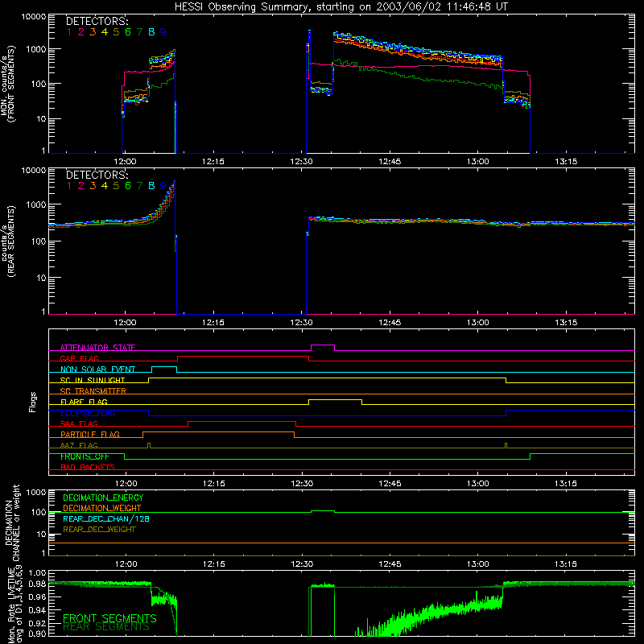
Task: Click the 1.00 value on livetime axis
Action: click(37, 573)
